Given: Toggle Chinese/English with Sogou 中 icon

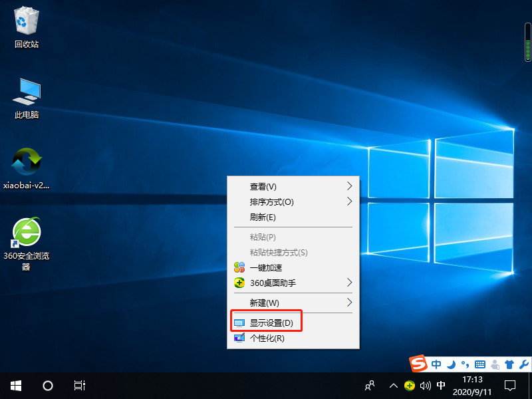Looking at the screenshot, I should pos(436,364).
